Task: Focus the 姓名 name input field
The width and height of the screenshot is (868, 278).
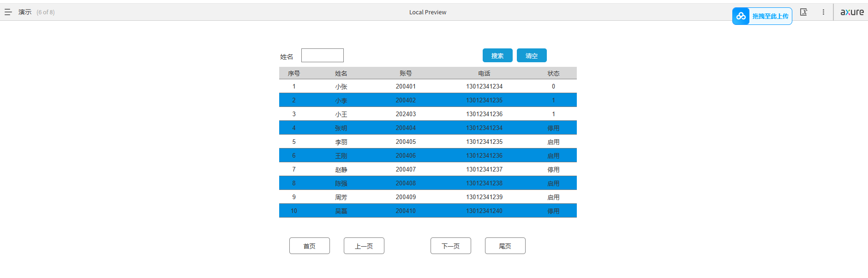Action: [323, 55]
